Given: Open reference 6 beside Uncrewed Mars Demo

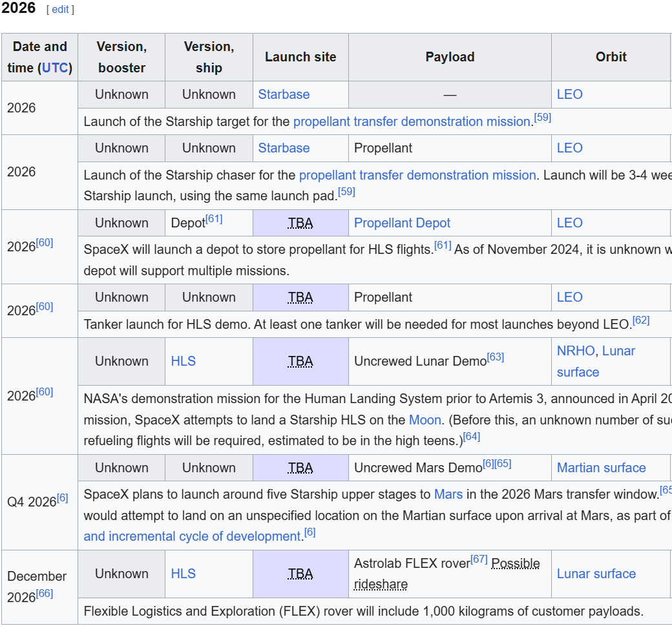Looking at the screenshot, I should (x=488, y=464).
